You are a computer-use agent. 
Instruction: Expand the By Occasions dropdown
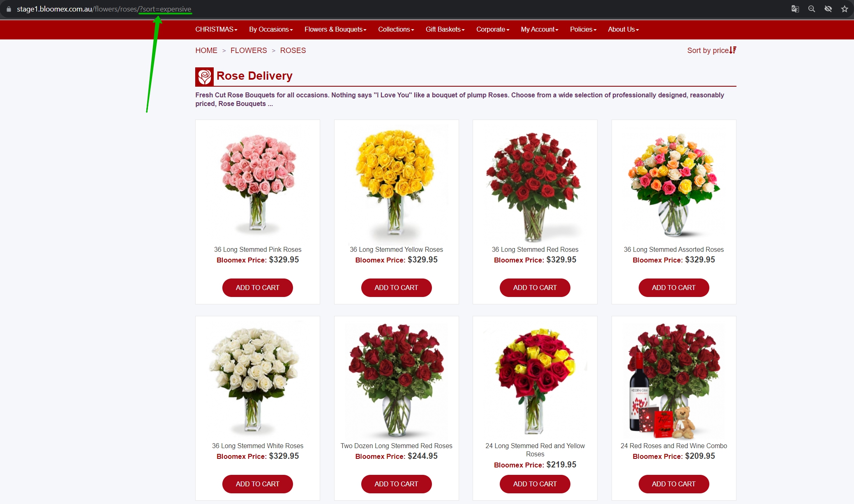(x=271, y=30)
